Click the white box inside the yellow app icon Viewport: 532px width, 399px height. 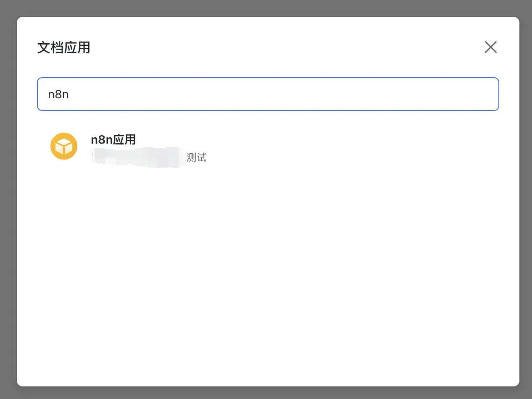point(64,147)
